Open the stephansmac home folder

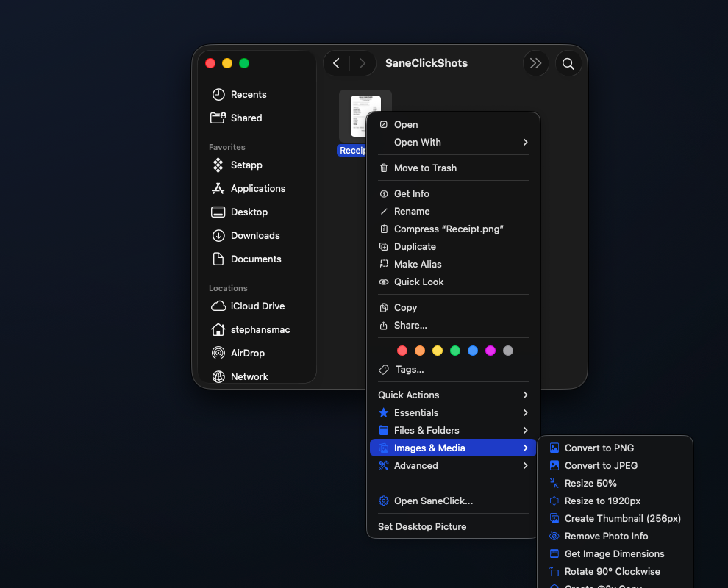(x=257, y=329)
